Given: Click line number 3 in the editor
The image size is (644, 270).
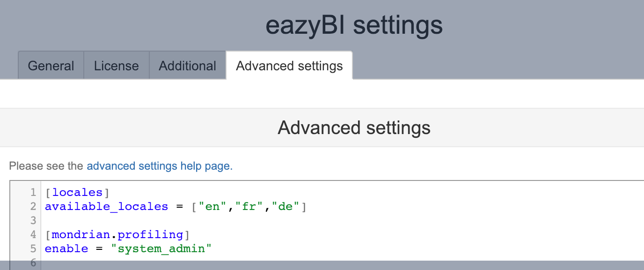Looking at the screenshot, I should [x=32, y=220].
